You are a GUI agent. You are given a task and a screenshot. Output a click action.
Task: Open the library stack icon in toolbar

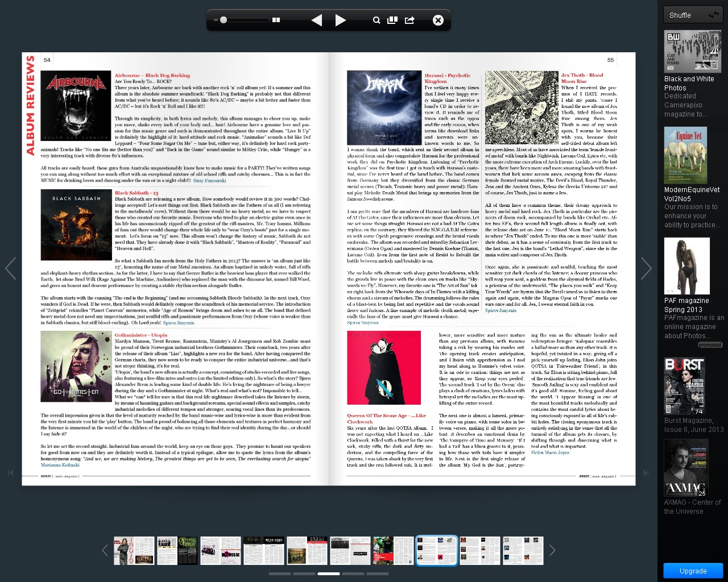click(392, 20)
